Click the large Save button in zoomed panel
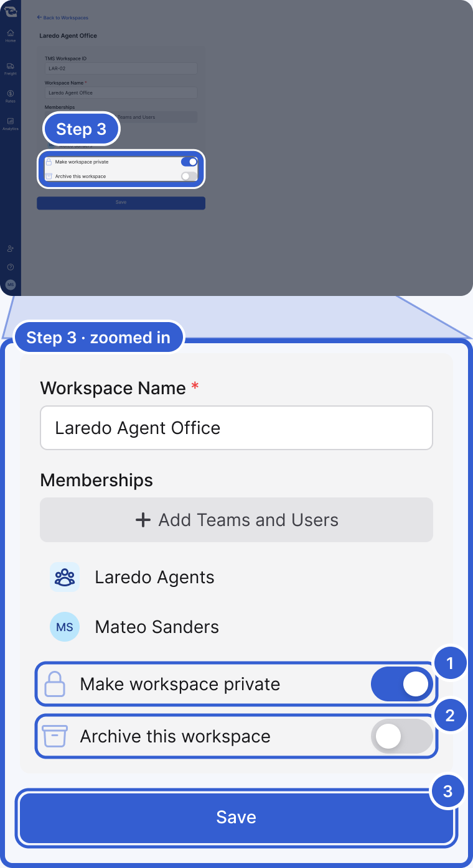The width and height of the screenshot is (473, 868). pyautogui.click(x=236, y=817)
